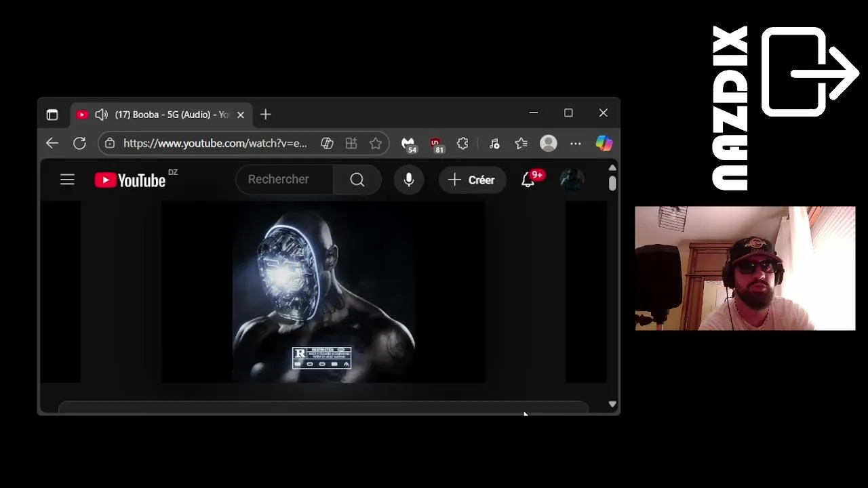Reload the YouTube page
This screenshot has height=488, width=868.
click(79, 143)
